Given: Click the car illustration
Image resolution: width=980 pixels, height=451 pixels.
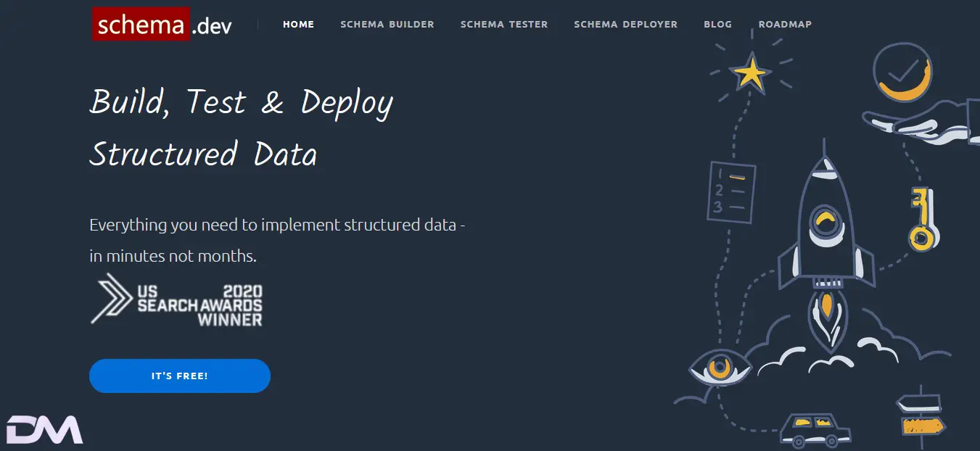Looking at the screenshot, I should click(815, 429).
